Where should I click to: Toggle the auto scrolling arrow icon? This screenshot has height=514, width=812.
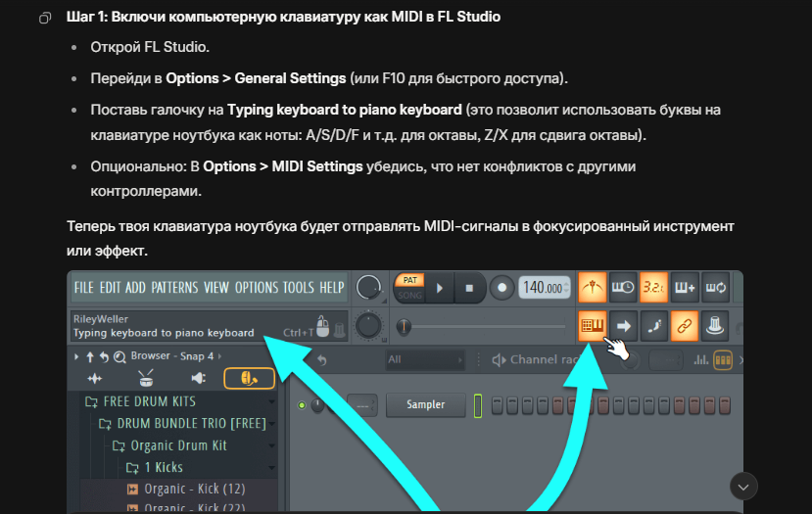point(623,326)
